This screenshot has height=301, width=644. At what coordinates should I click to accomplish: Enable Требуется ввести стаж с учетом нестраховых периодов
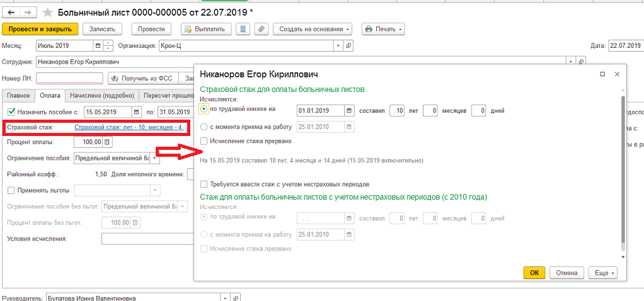tap(204, 184)
